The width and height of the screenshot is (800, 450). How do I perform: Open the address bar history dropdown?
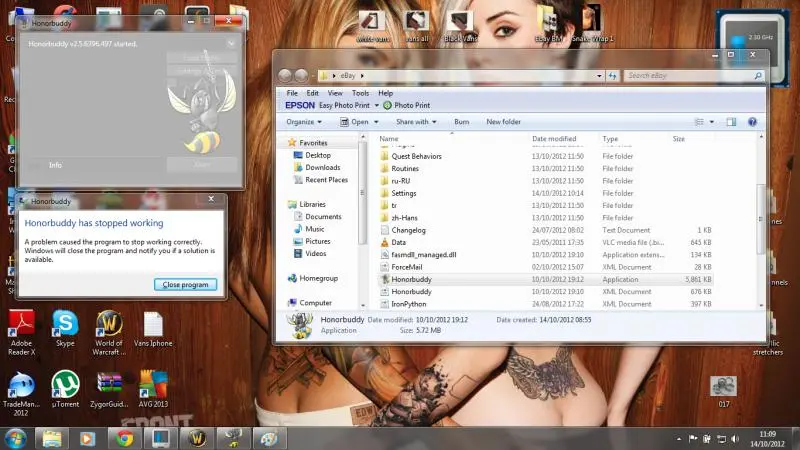point(599,76)
